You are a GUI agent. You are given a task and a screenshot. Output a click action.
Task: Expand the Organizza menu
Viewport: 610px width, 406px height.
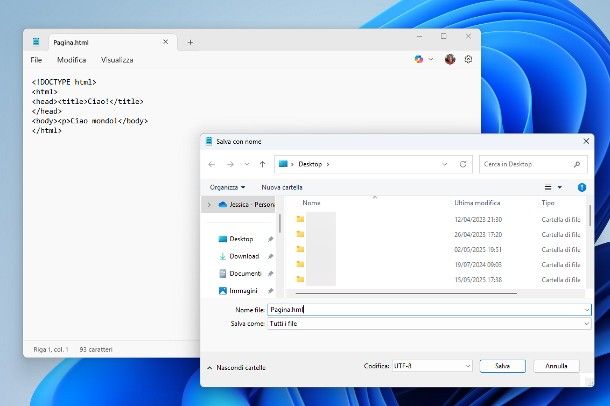227,187
